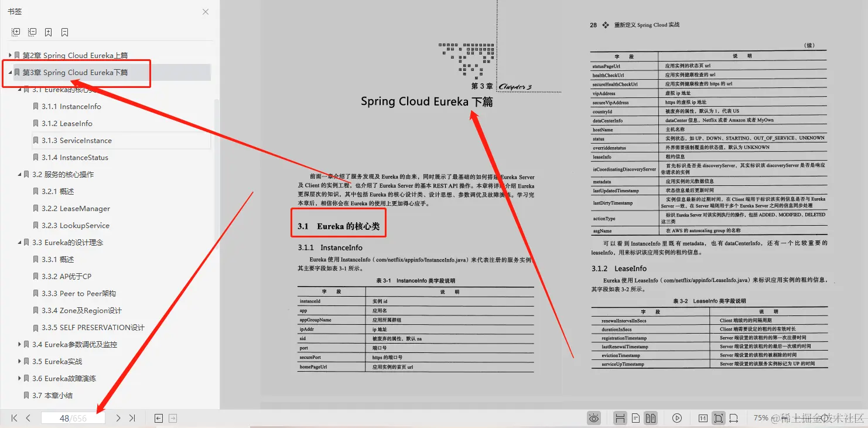The width and height of the screenshot is (868, 428).
Task: Select the 3.1.1 InstanceInfo bookmark
Action: tap(72, 106)
